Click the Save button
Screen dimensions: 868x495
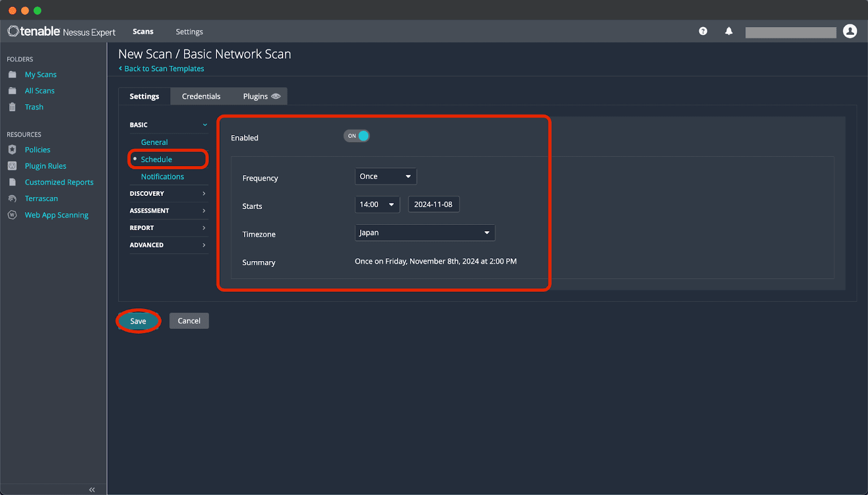pos(138,321)
